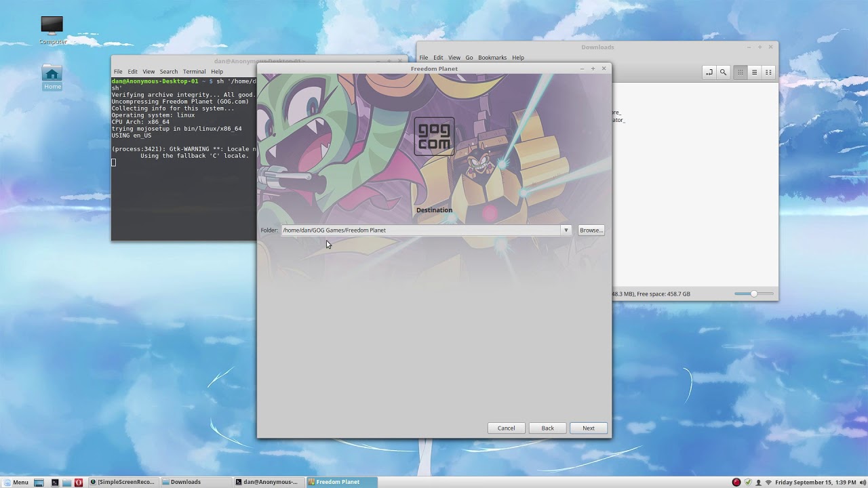The image size is (868, 488).
Task: Switch to Downloads taskbar window
Action: (196, 482)
